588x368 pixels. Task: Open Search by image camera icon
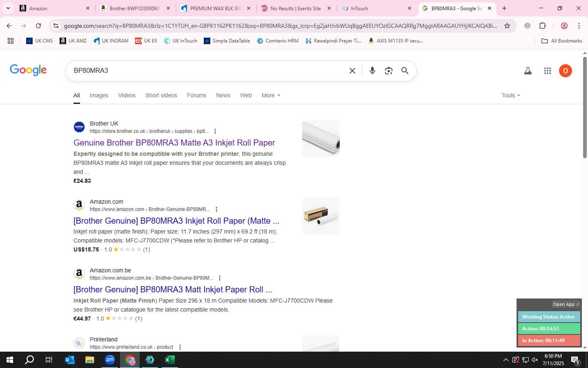tap(388, 71)
